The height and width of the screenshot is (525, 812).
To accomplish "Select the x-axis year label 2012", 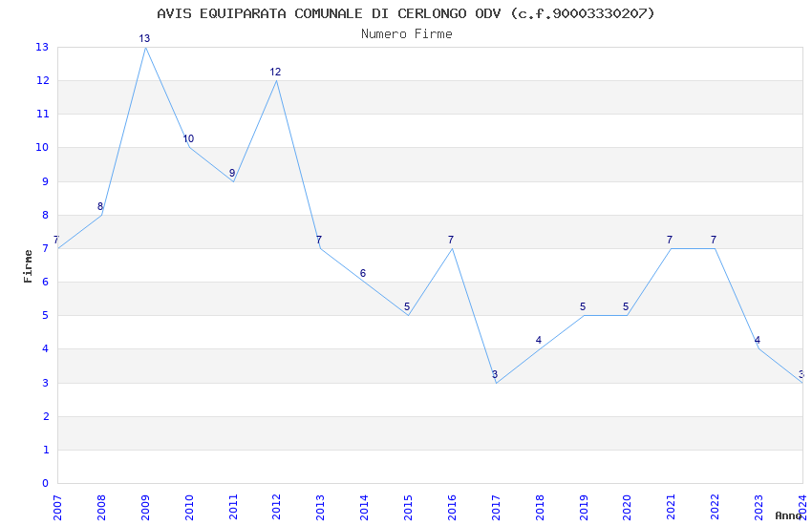I will coord(276,508).
